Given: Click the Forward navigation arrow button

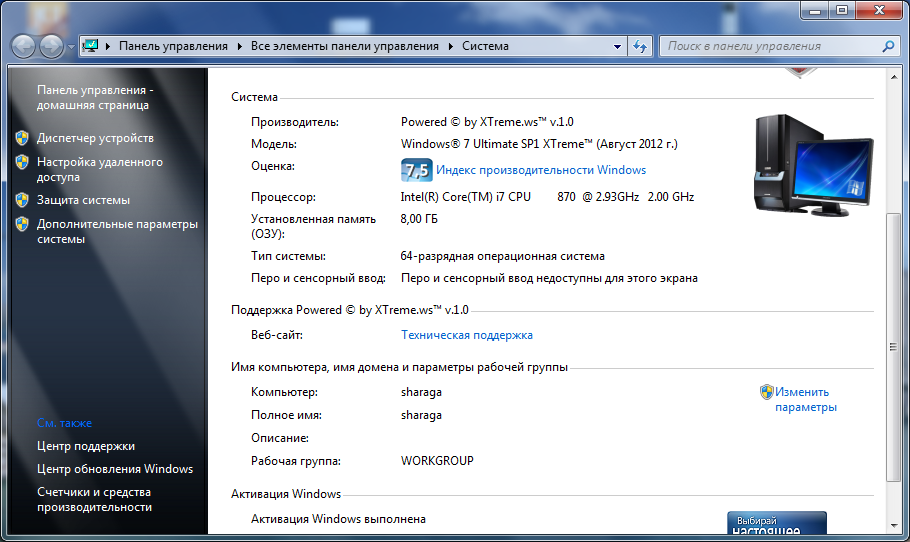Looking at the screenshot, I should (51, 46).
